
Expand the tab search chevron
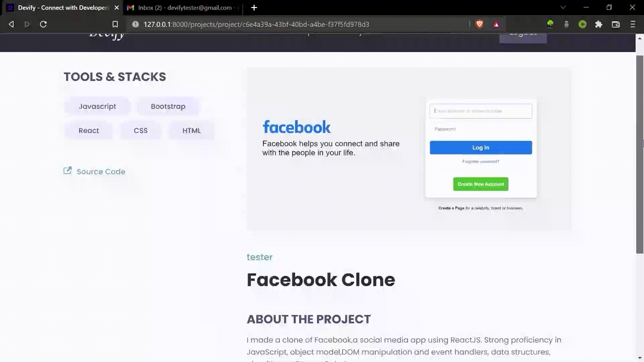click(563, 7)
